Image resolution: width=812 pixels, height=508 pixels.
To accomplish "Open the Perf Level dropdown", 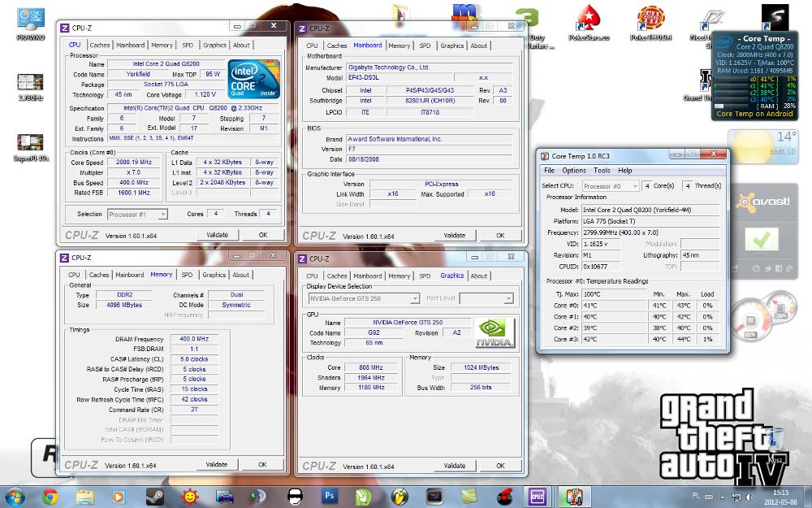I will coord(486,298).
